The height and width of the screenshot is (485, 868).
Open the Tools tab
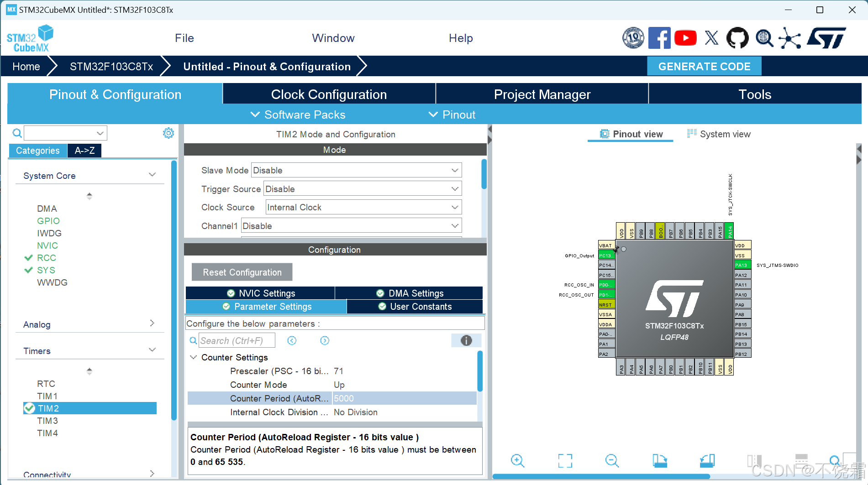coord(755,94)
